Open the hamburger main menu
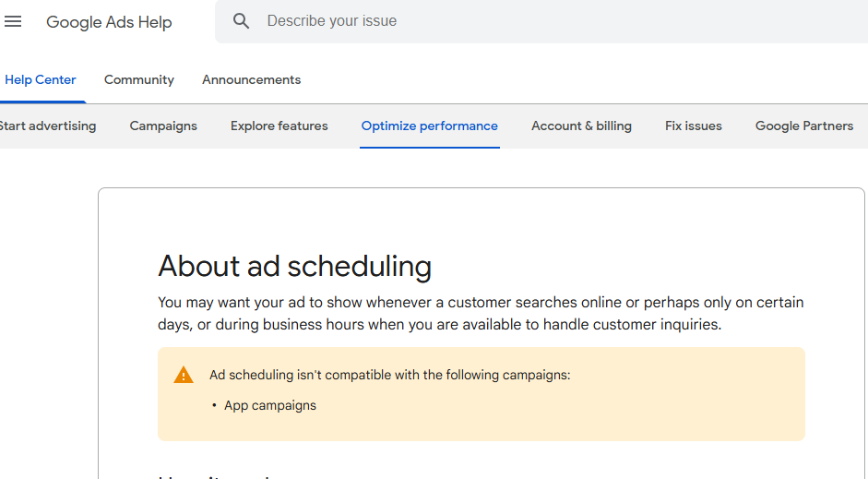 click(x=13, y=21)
